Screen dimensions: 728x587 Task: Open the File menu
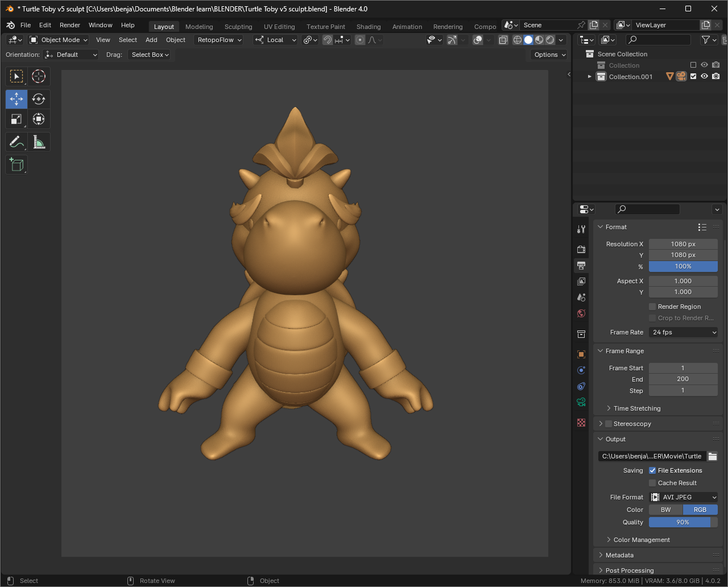click(26, 25)
